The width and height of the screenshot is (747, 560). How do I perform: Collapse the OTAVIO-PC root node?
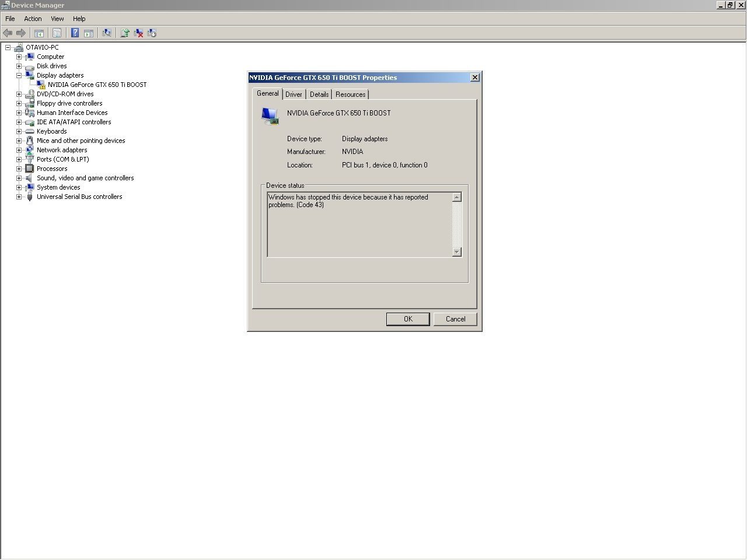point(8,47)
